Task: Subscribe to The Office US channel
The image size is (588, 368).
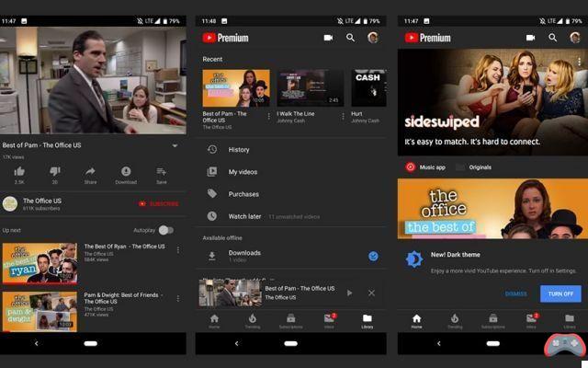Action: (x=159, y=204)
